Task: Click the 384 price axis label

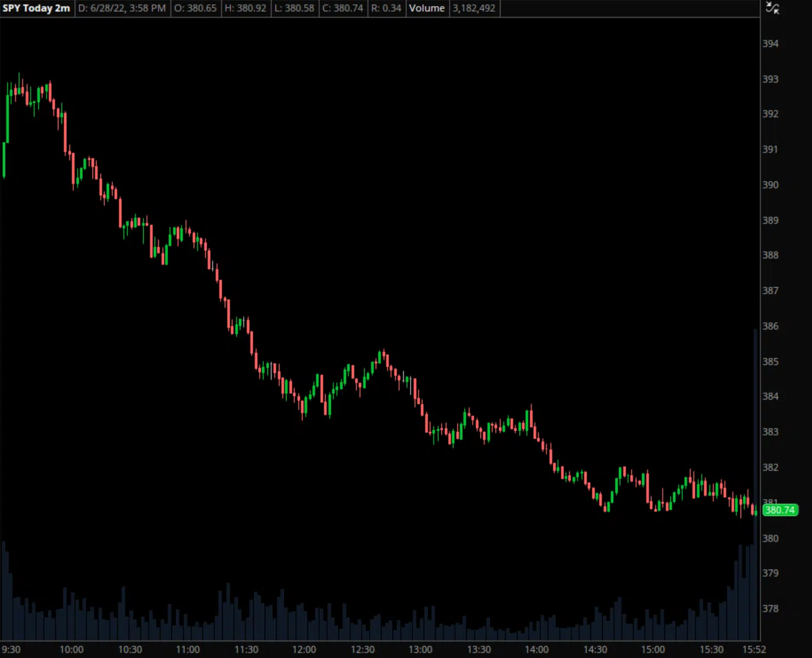Action: click(771, 396)
